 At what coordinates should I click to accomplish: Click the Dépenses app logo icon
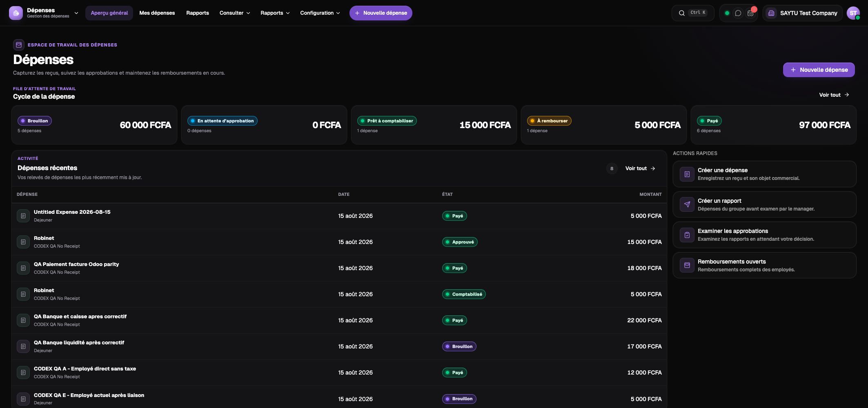click(16, 13)
